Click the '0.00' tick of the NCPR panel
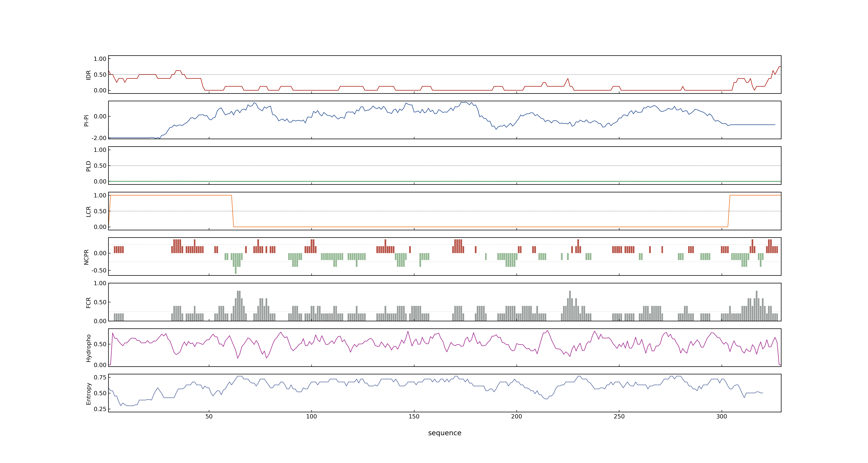 click(100, 253)
